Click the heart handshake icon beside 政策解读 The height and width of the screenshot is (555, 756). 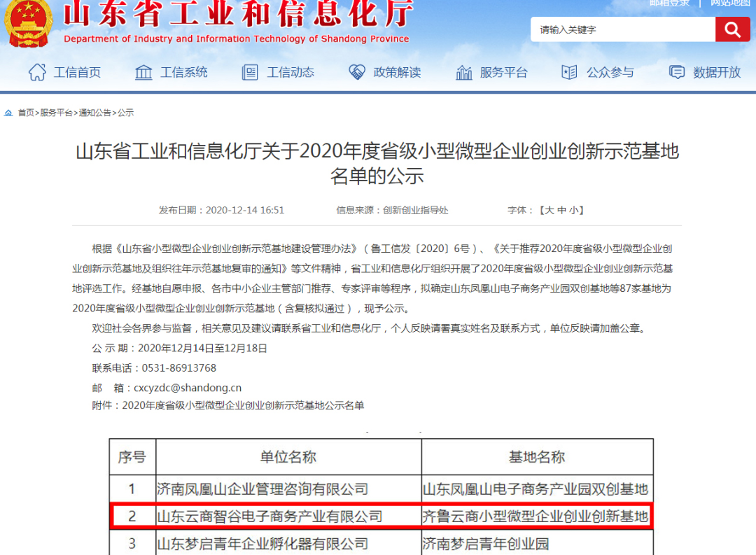tap(357, 72)
